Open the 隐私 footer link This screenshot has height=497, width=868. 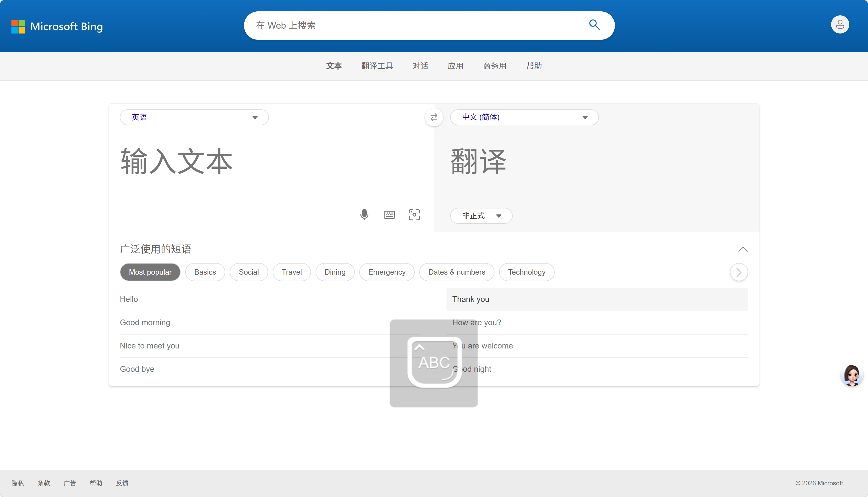coord(17,483)
